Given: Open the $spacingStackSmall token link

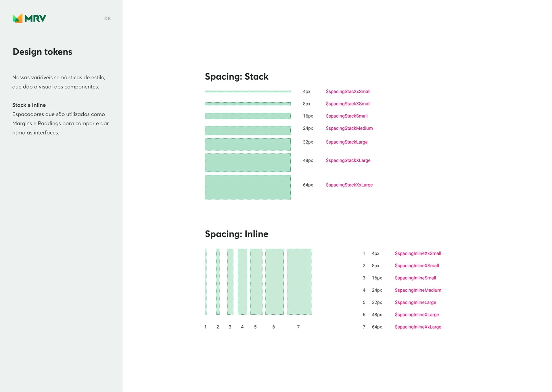Looking at the screenshot, I should (x=346, y=116).
